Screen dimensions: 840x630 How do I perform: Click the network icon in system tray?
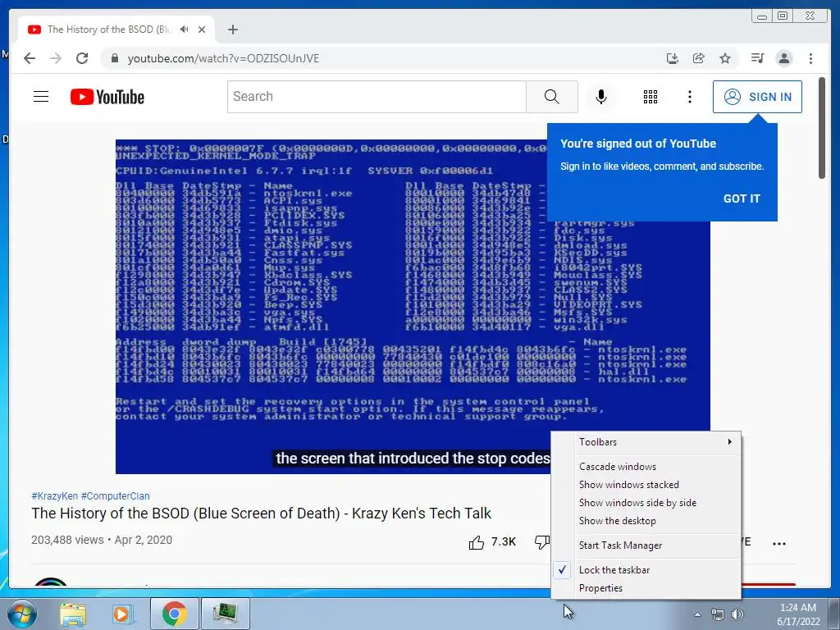[x=717, y=614]
